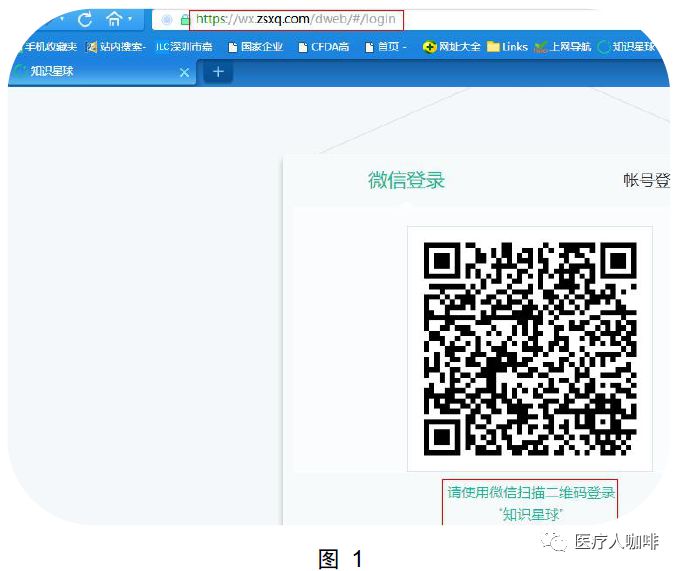
Task: Open the 站内搜索 bookmark
Action: [116, 47]
